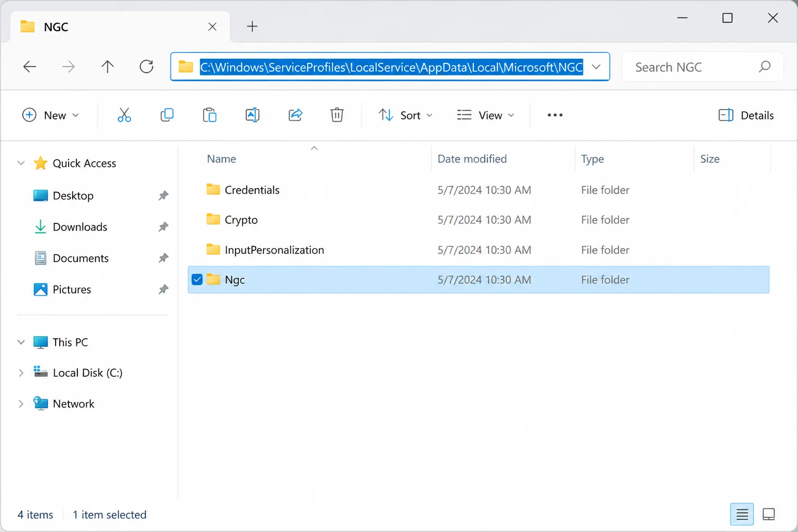Uncheck the Ngc folder checkbox
The width and height of the screenshot is (798, 532).
click(197, 280)
